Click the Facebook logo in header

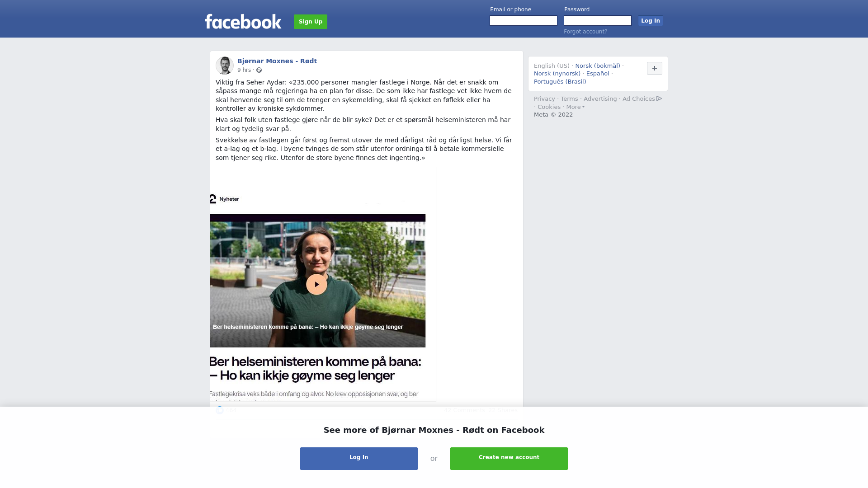(243, 21)
